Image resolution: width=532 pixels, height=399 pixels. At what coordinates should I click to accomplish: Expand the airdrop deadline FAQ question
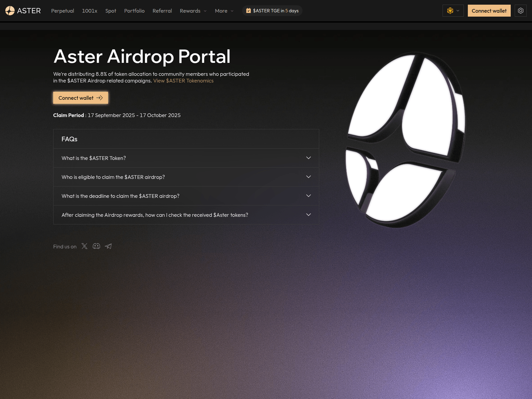pyautogui.click(x=186, y=196)
